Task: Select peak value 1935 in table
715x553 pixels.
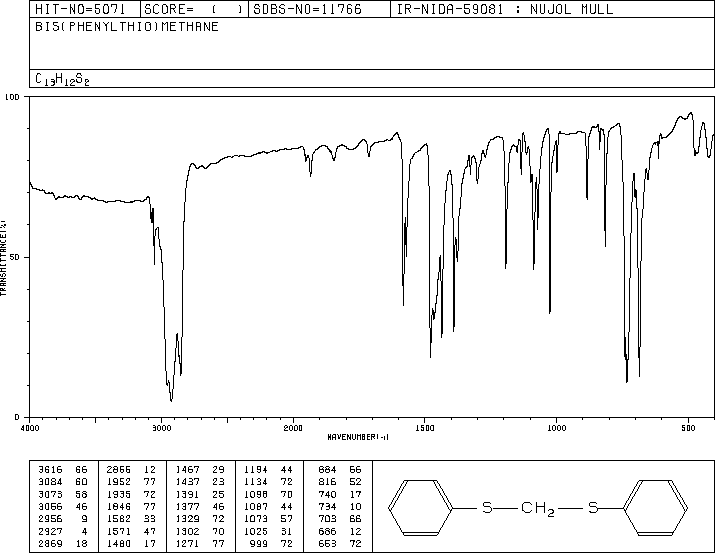Action: click(x=119, y=494)
